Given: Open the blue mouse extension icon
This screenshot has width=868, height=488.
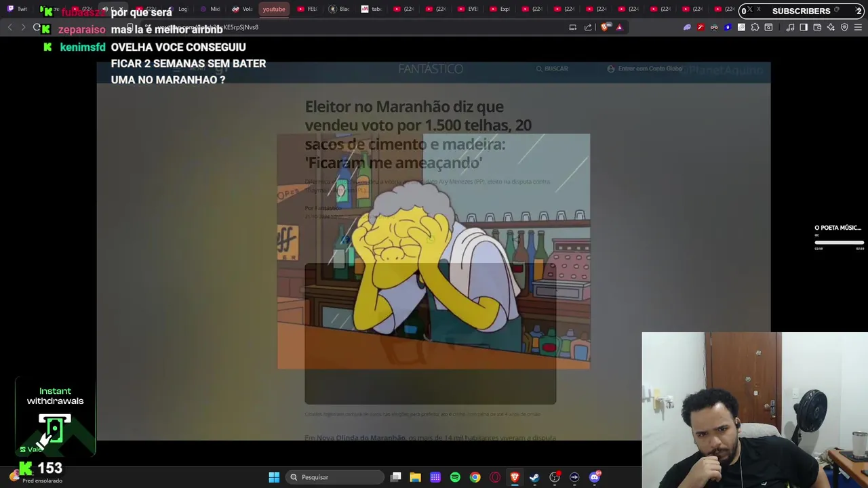Looking at the screenshot, I should tap(728, 27).
